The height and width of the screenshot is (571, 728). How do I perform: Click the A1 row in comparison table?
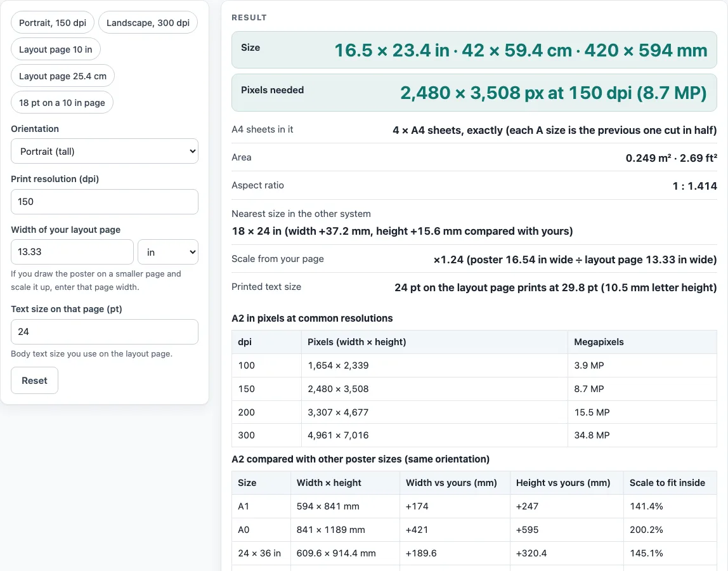coord(474,506)
